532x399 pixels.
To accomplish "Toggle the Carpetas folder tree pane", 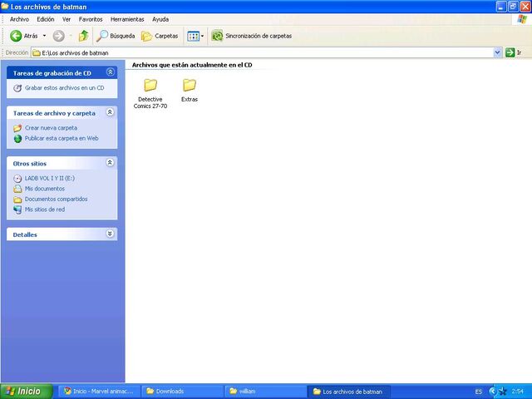I will point(160,36).
